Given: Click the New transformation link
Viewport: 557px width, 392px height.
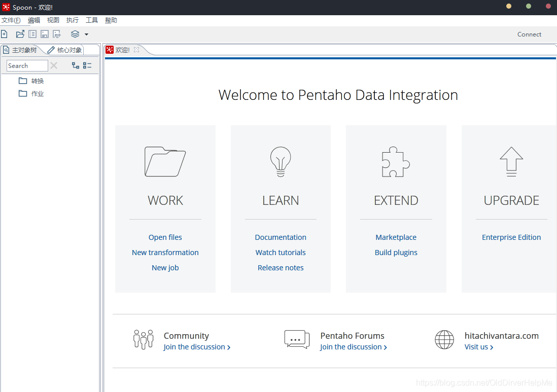Looking at the screenshot, I should [165, 253].
